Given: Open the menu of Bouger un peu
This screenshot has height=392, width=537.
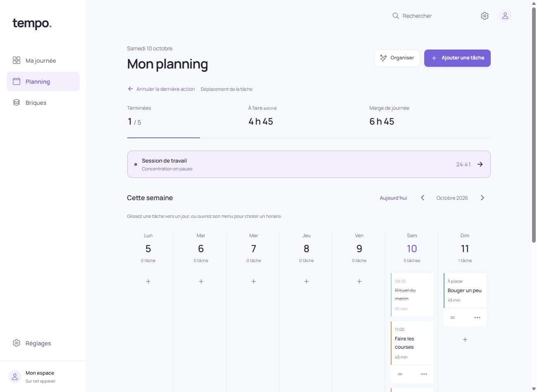Looking at the screenshot, I should click(x=477, y=318).
